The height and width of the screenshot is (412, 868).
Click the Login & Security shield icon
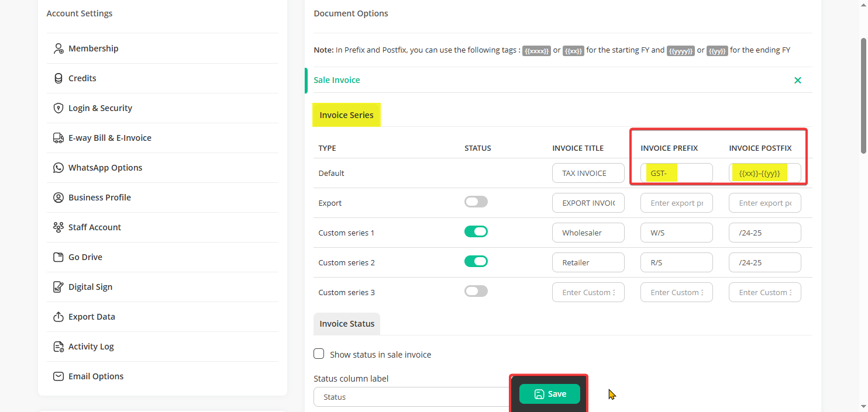coord(58,108)
